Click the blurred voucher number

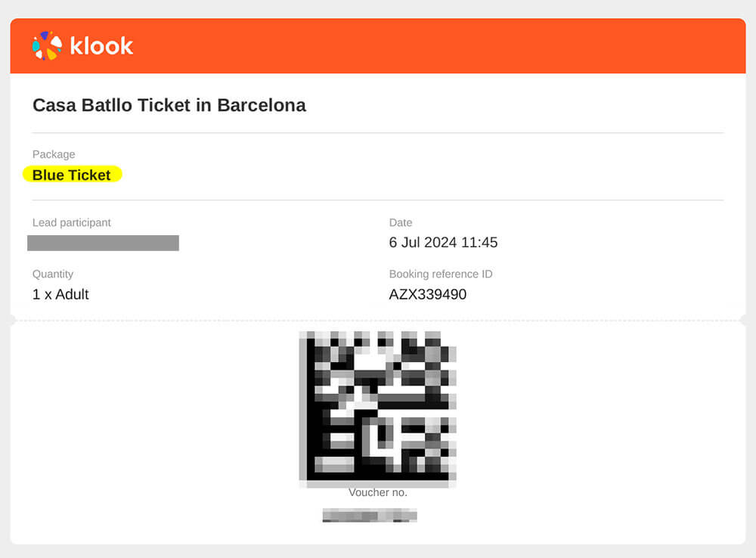tap(370, 515)
